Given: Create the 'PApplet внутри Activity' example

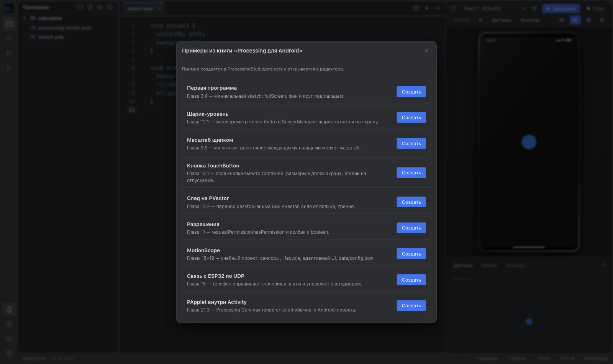Looking at the screenshot, I should [411, 306].
